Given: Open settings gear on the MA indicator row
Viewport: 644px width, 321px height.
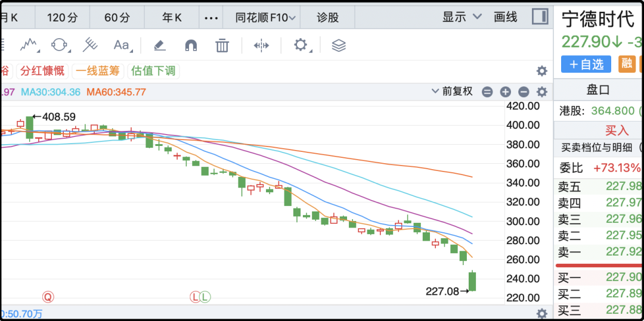Looking at the screenshot, I should click(541, 92).
